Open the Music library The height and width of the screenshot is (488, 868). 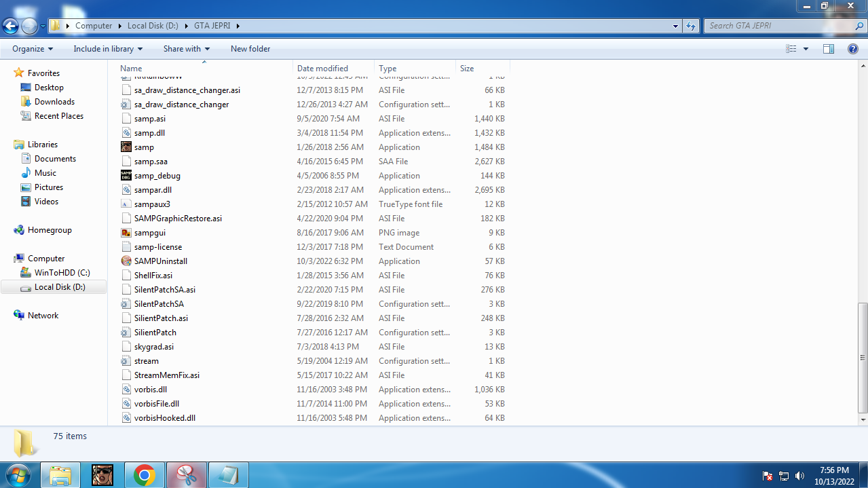(x=45, y=173)
